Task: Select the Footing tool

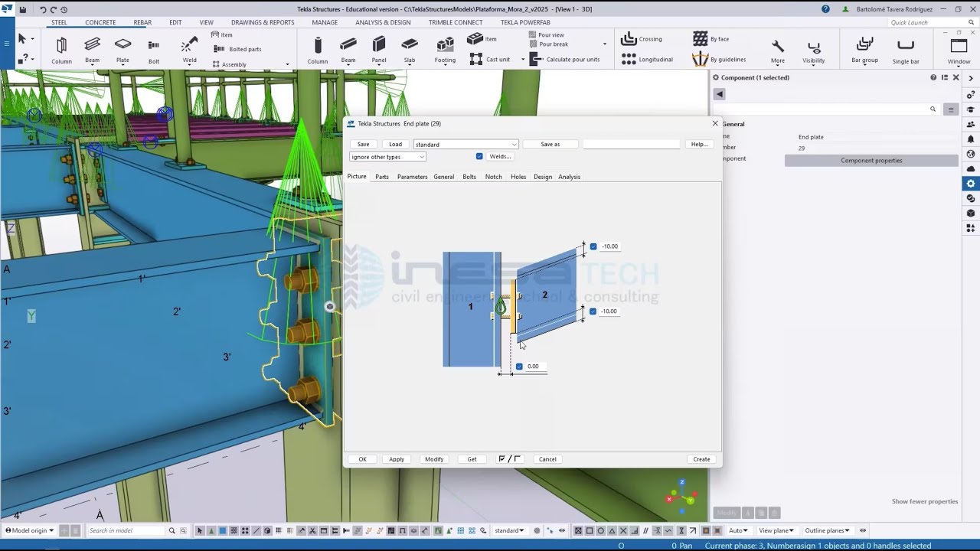Action: pos(445,50)
